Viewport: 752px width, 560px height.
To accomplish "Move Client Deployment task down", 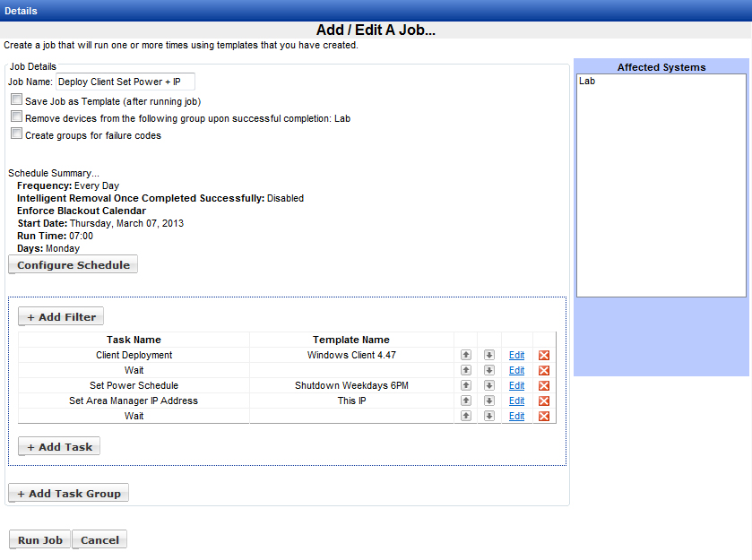I will pos(489,356).
